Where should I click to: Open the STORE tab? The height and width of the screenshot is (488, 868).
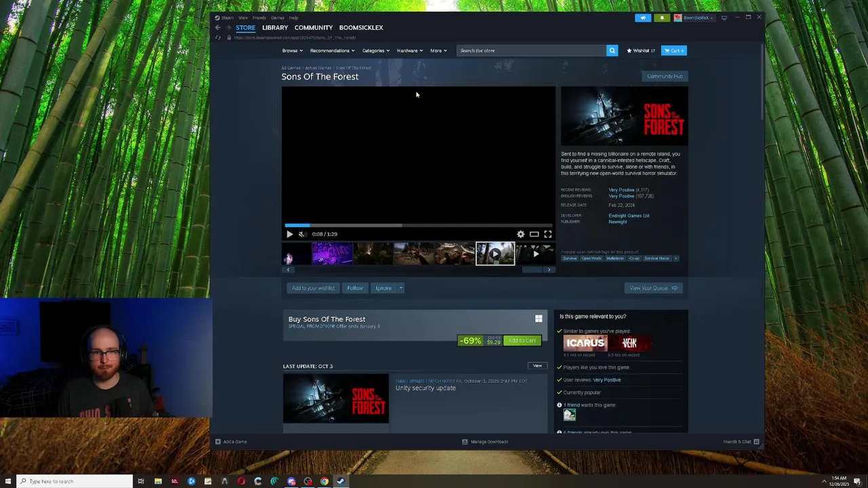point(245,28)
